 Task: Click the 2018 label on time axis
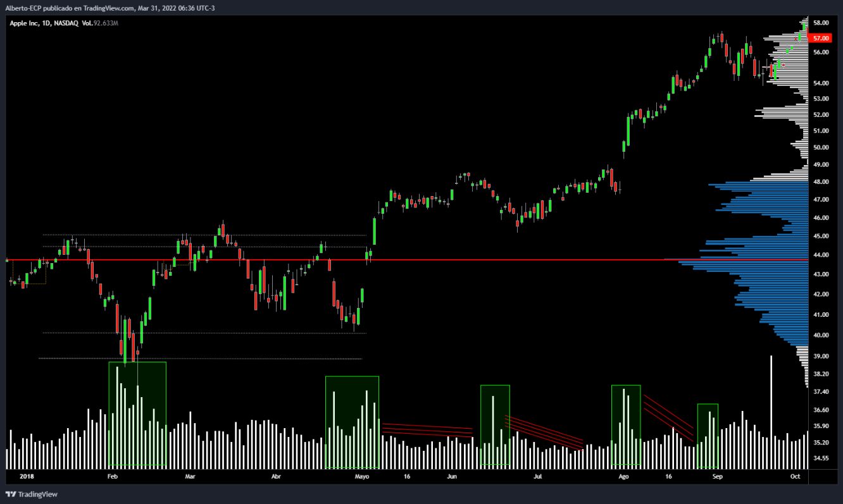click(x=27, y=476)
